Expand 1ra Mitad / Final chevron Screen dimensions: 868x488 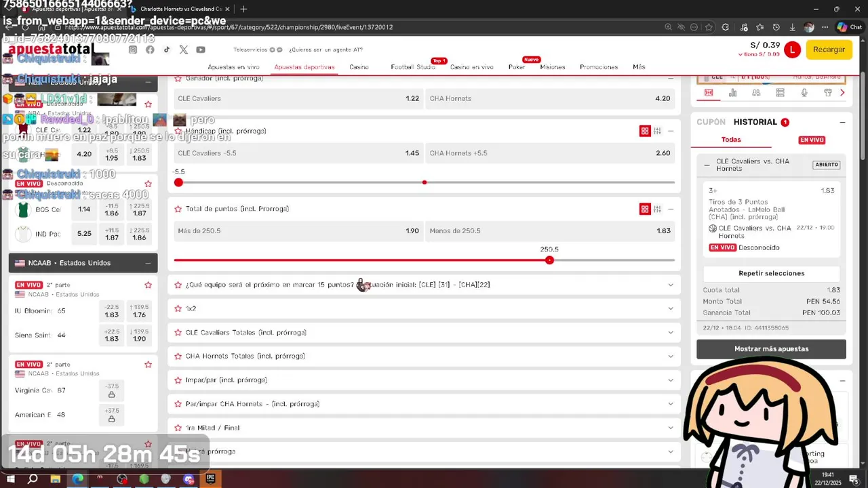(671, 428)
